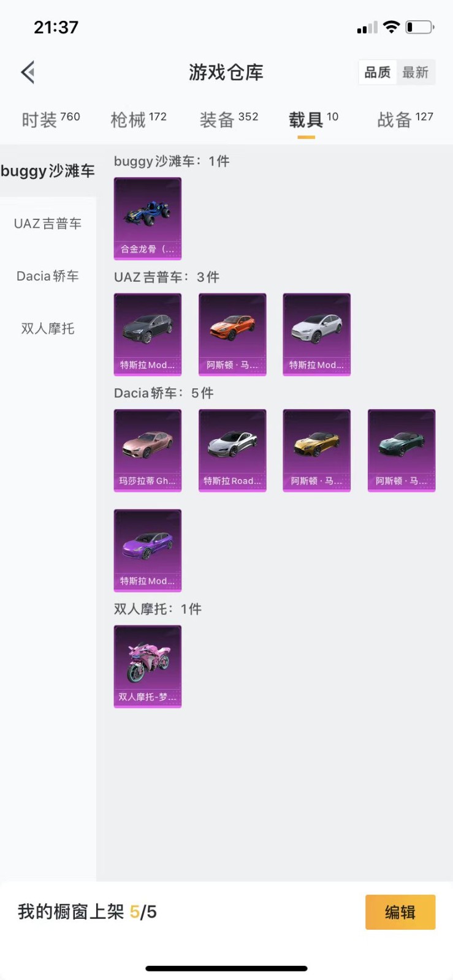Viewport: 453px width, 980px height.
Task: Sort items by 最新
Action: pyautogui.click(x=416, y=72)
